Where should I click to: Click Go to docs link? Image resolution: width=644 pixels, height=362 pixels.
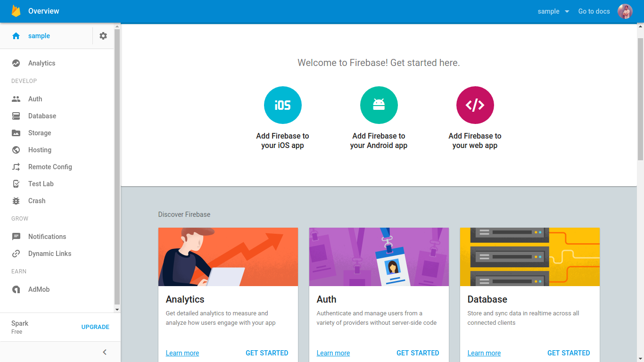[x=594, y=11]
